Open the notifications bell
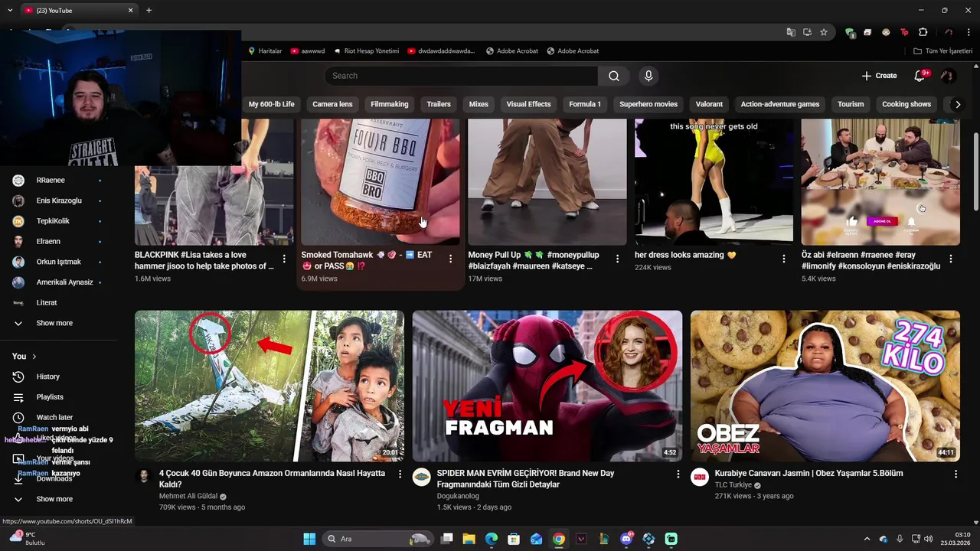Image resolution: width=980 pixels, height=551 pixels. [921, 76]
